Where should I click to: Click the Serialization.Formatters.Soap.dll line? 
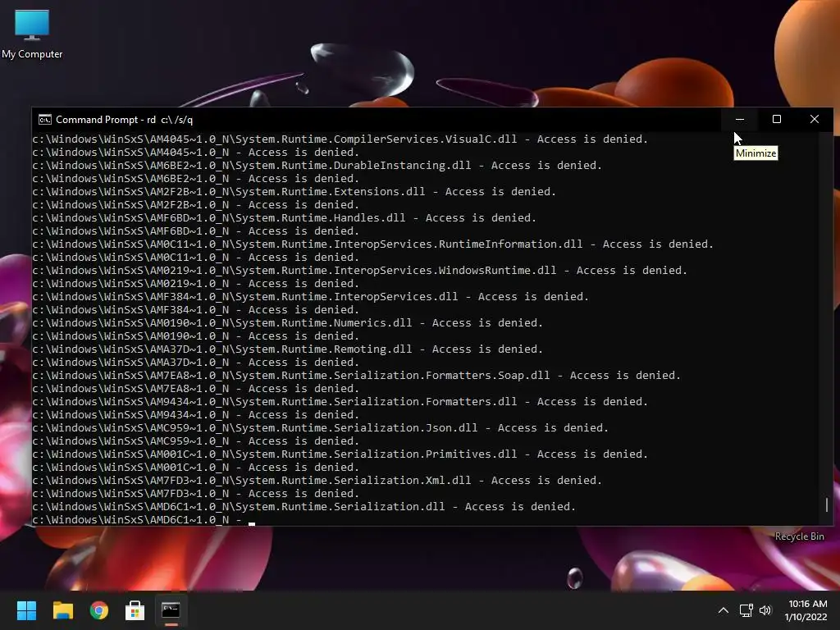tap(357, 376)
